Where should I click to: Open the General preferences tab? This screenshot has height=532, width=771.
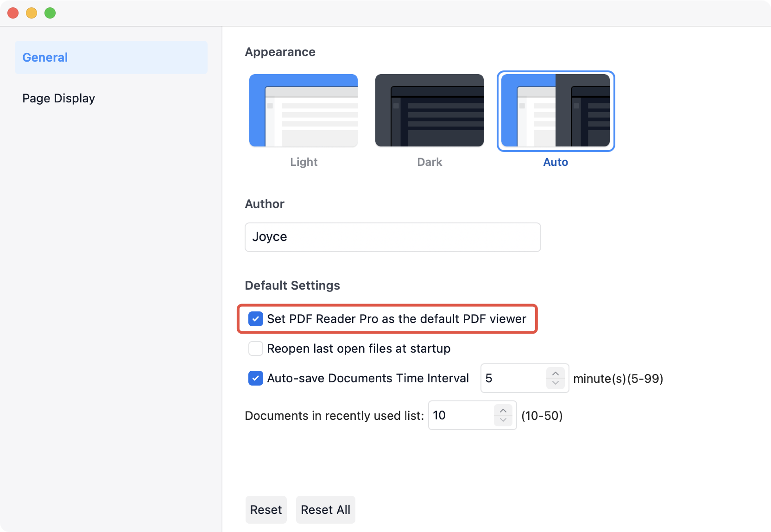coord(111,57)
